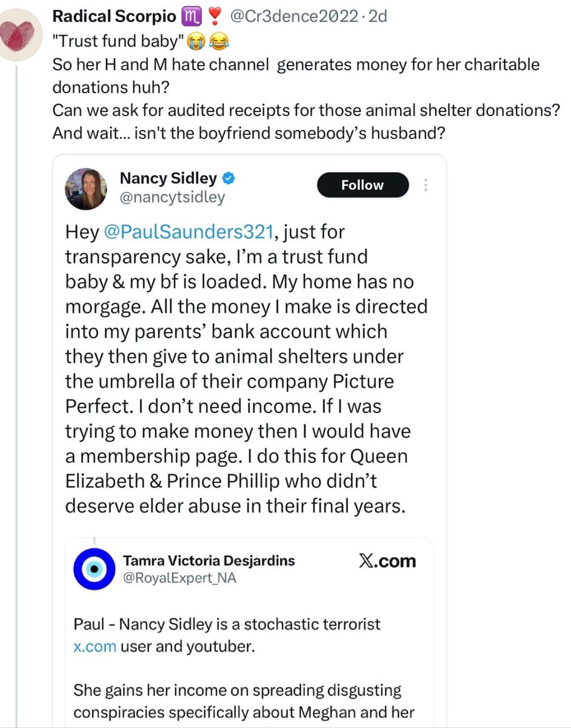Click the x.com link in Tamra's post
This screenshot has width=571, height=728.
pos(94,646)
